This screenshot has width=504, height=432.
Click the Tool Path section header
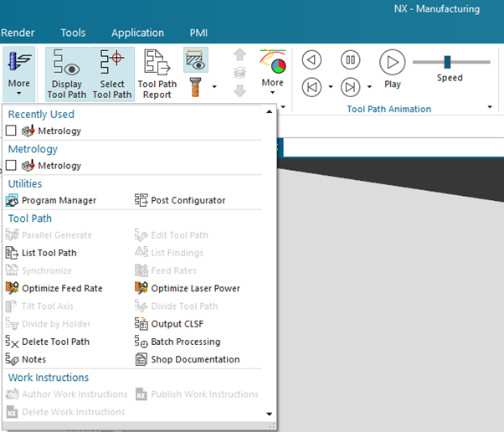click(30, 219)
